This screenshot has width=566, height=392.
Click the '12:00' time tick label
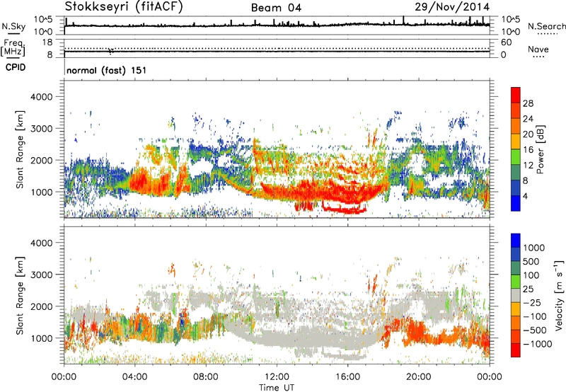click(277, 377)
